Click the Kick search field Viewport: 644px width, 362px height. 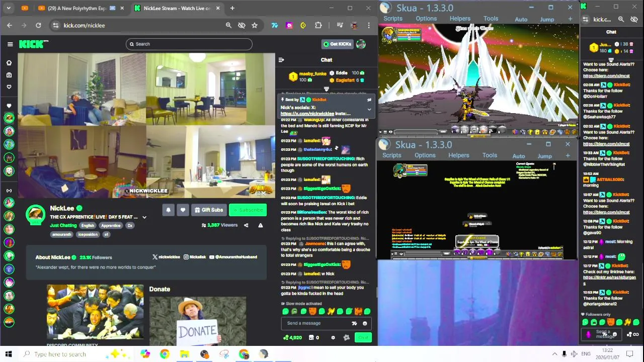pos(189,44)
